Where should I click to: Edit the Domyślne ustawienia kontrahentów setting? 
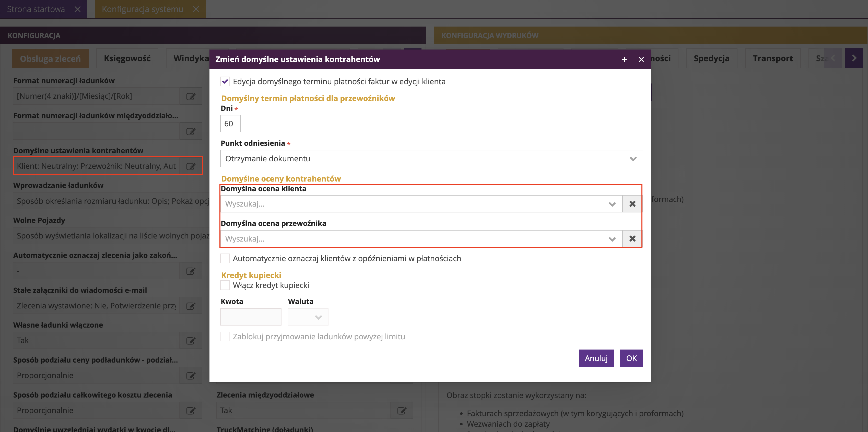tap(191, 166)
